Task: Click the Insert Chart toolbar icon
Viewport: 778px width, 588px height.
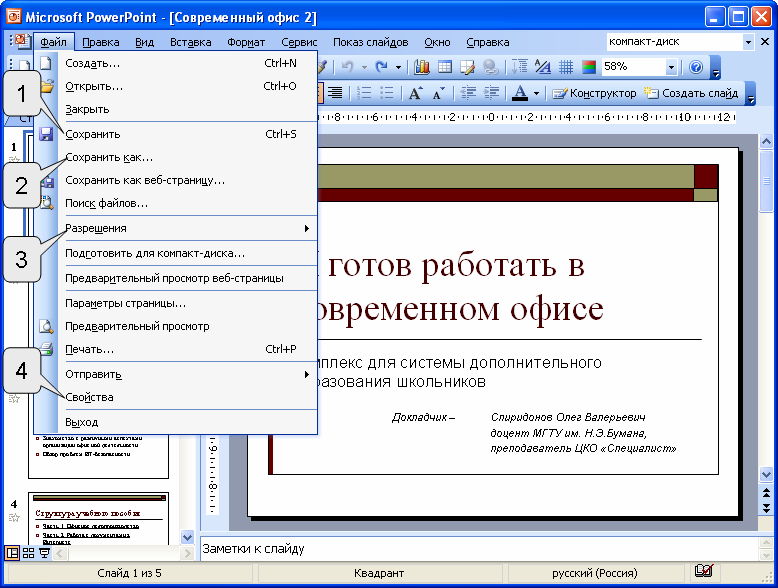Action: coord(422,67)
